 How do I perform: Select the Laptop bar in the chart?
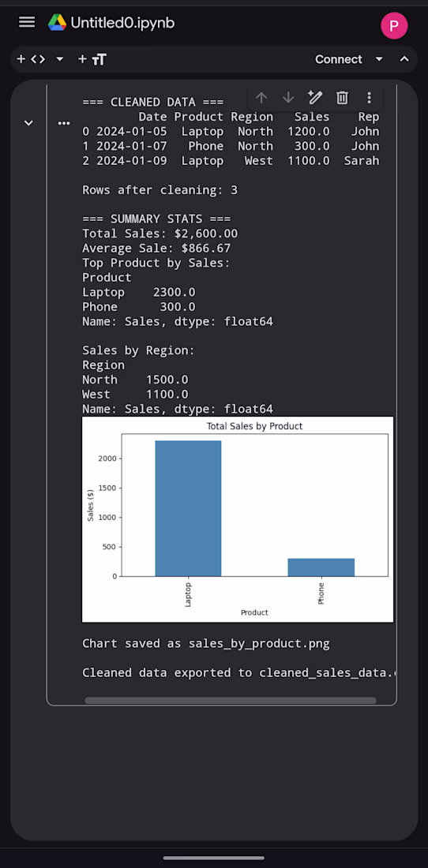click(188, 508)
